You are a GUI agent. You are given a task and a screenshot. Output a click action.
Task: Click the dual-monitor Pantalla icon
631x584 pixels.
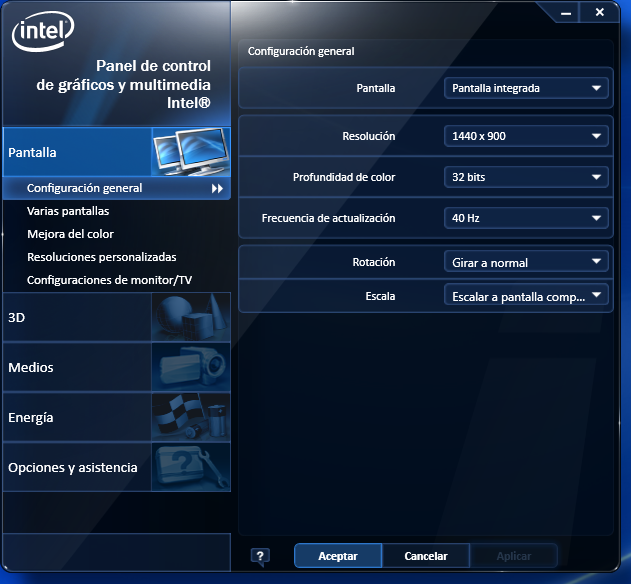(190, 152)
